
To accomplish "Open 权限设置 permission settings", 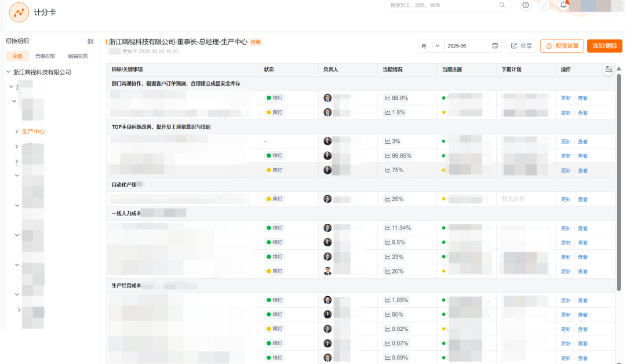I will point(562,46).
